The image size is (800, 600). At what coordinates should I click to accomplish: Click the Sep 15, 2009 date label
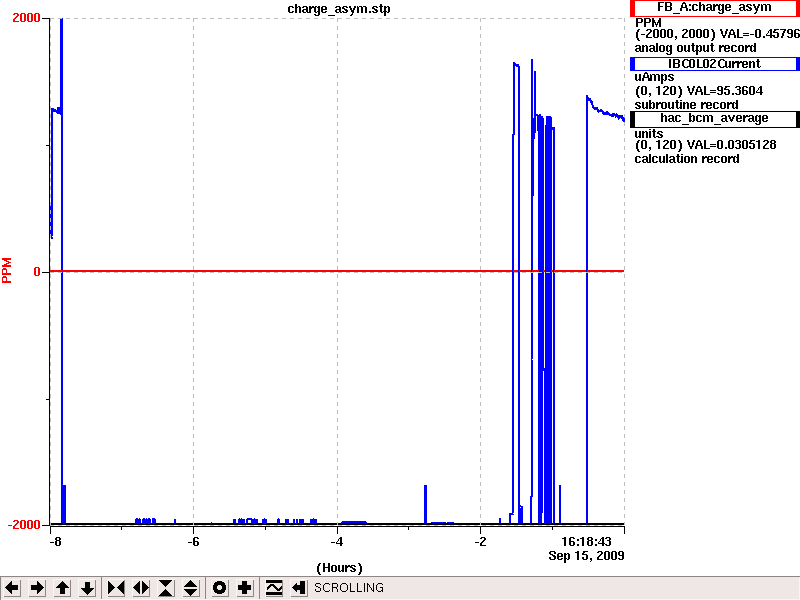[586, 556]
